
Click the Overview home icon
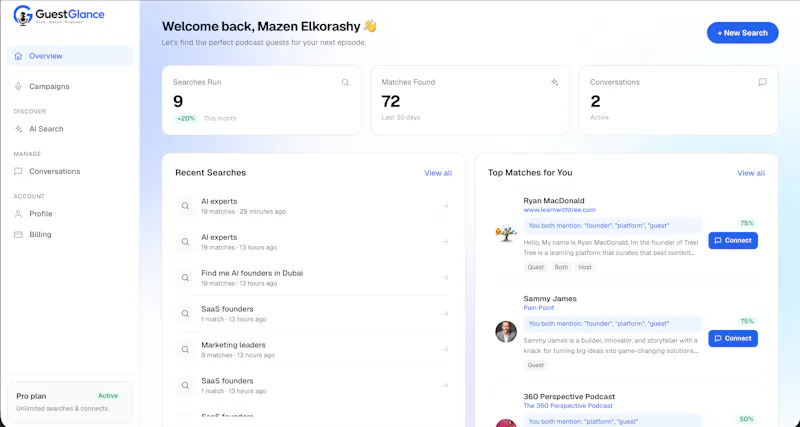[x=18, y=56]
